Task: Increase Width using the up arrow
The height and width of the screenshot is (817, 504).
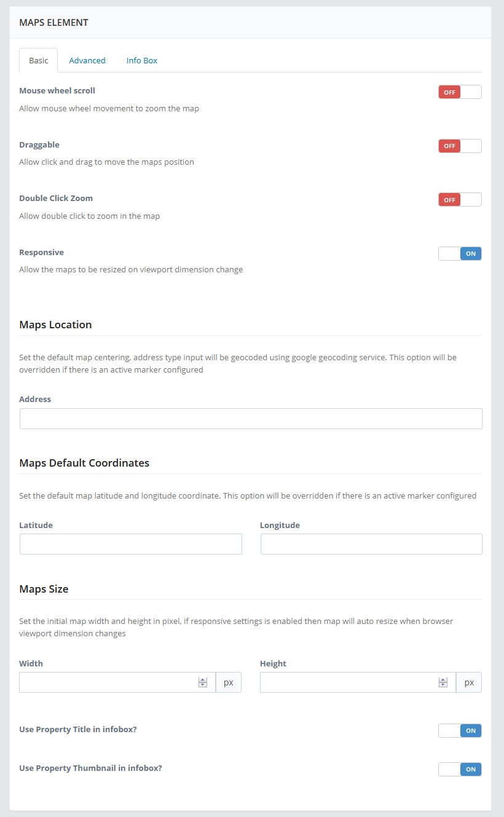Action: click(x=203, y=680)
